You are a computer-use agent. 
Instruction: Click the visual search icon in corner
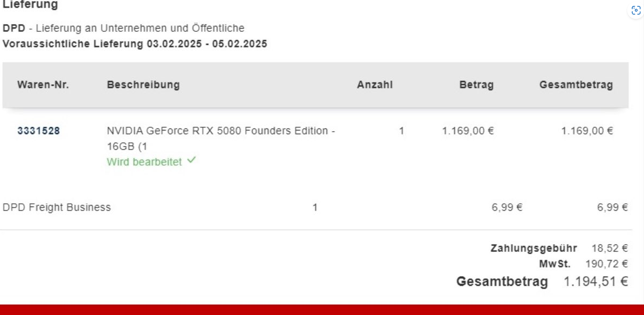point(636,11)
